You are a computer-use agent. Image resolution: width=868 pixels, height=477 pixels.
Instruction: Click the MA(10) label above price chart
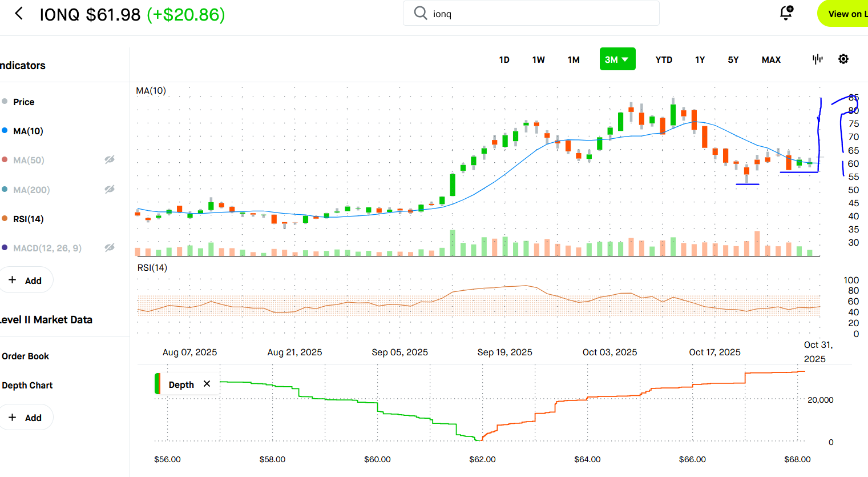coord(151,90)
